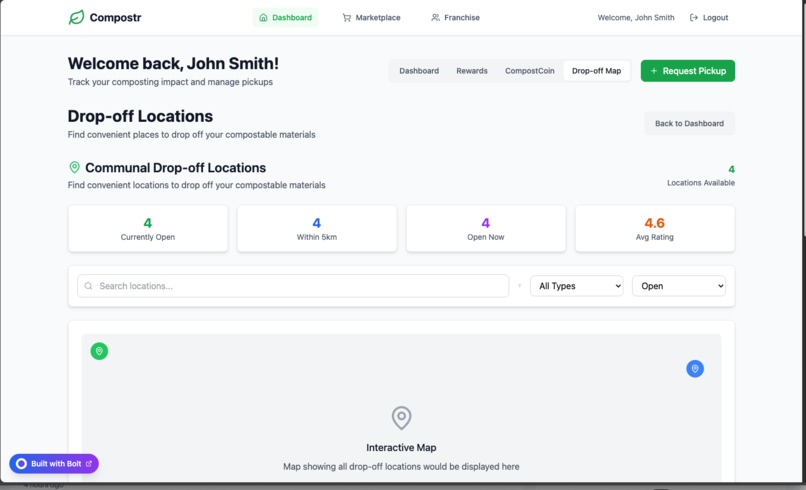
Task: Click the logout arrow icon
Action: 693,17
